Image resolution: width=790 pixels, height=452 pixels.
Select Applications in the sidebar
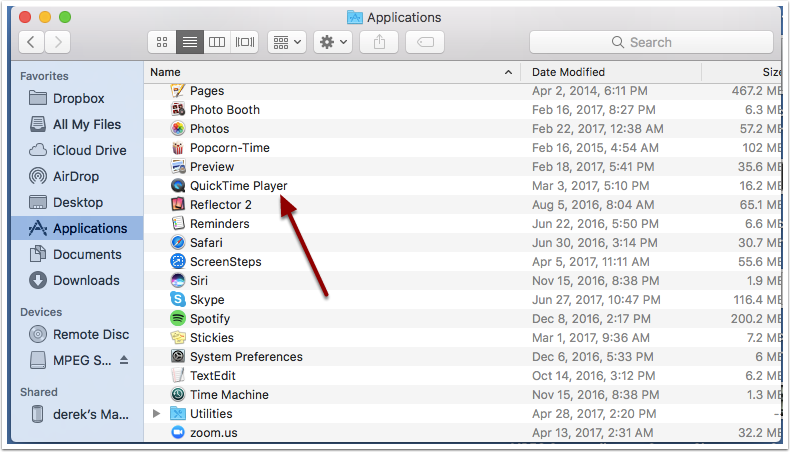click(x=77, y=228)
